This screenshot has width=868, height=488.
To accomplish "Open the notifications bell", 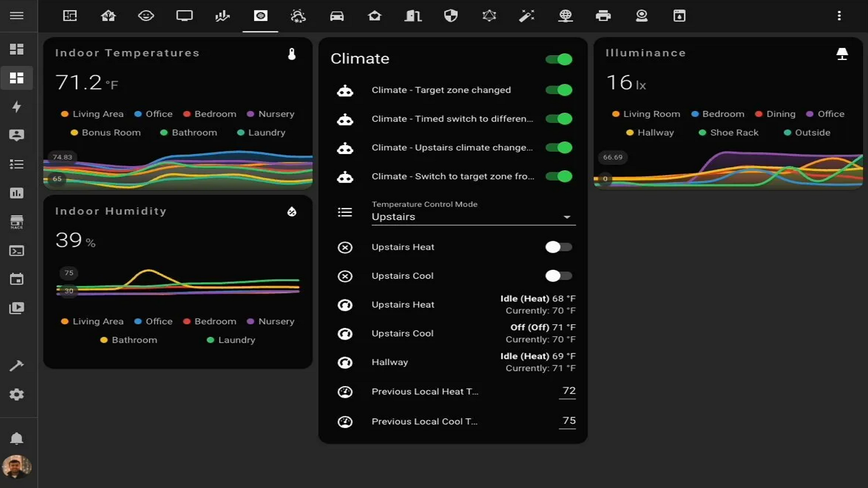I will click(x=17, y=438).
